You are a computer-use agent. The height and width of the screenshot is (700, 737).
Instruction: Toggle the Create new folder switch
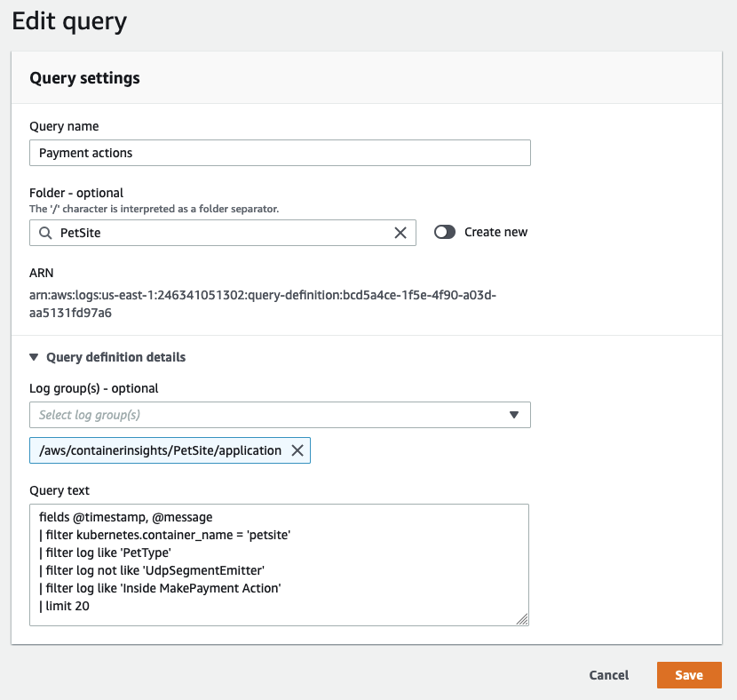click(445, 232)
